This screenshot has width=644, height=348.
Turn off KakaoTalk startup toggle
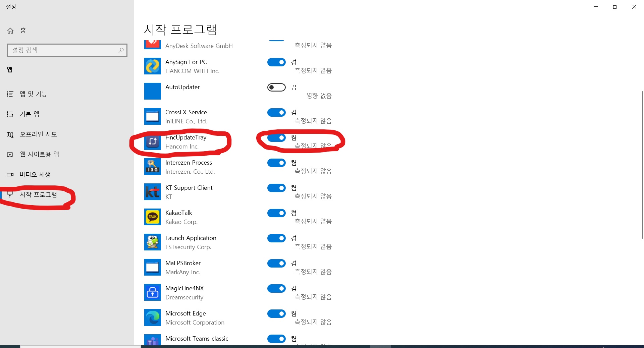[276, 213]
